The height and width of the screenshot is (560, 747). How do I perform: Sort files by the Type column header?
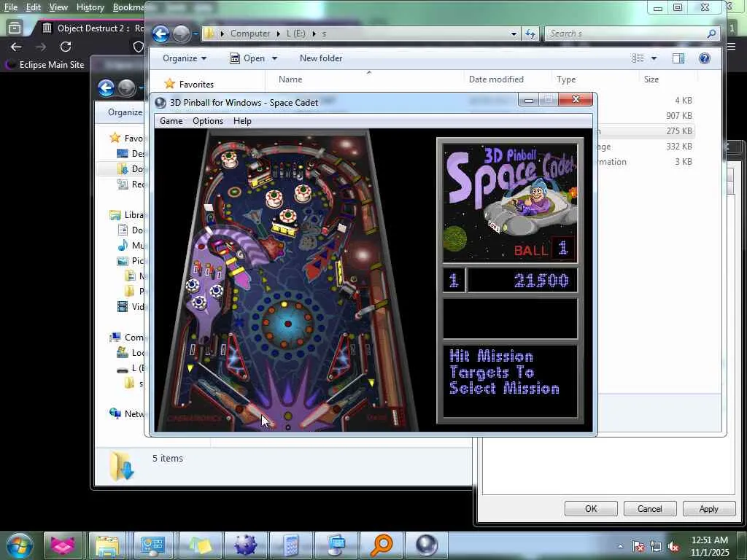[566, 79]
